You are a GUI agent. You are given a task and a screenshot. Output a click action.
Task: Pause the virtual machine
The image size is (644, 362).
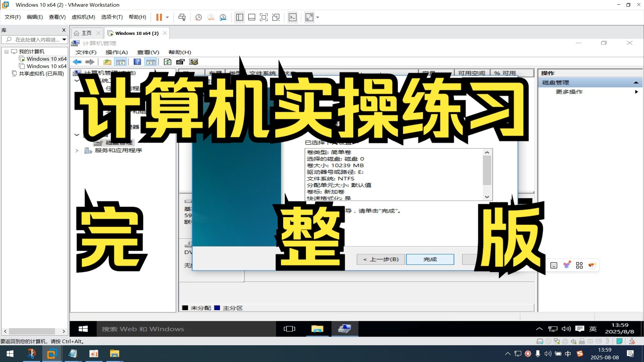159,17
